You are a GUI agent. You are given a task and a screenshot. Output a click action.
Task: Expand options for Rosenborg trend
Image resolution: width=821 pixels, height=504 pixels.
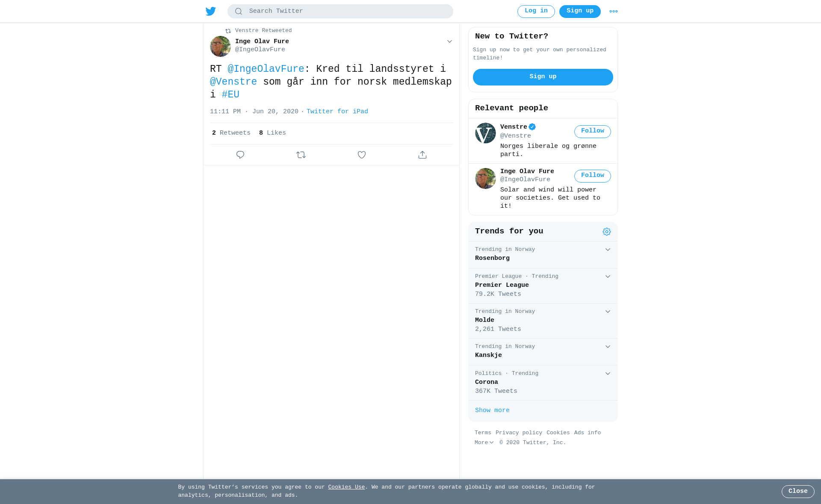tap(608, 250)
